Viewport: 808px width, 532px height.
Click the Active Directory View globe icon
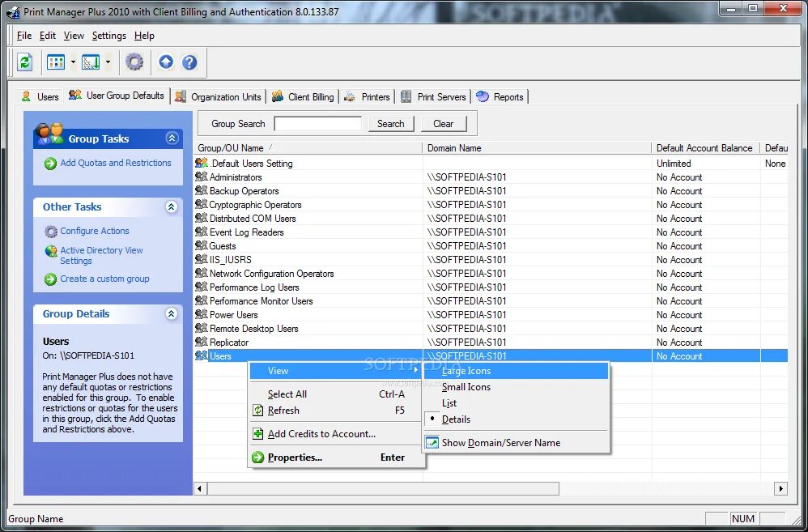(x=50, y=251)
